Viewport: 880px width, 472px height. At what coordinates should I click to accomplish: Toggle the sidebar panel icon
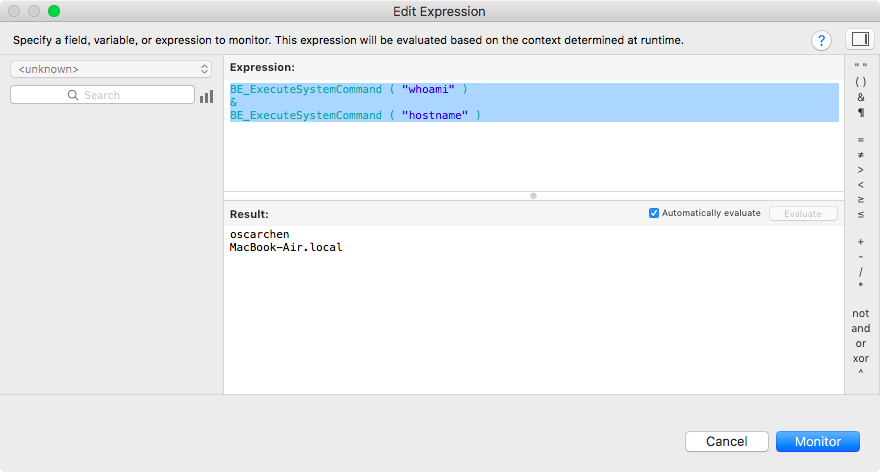point(860,39)
